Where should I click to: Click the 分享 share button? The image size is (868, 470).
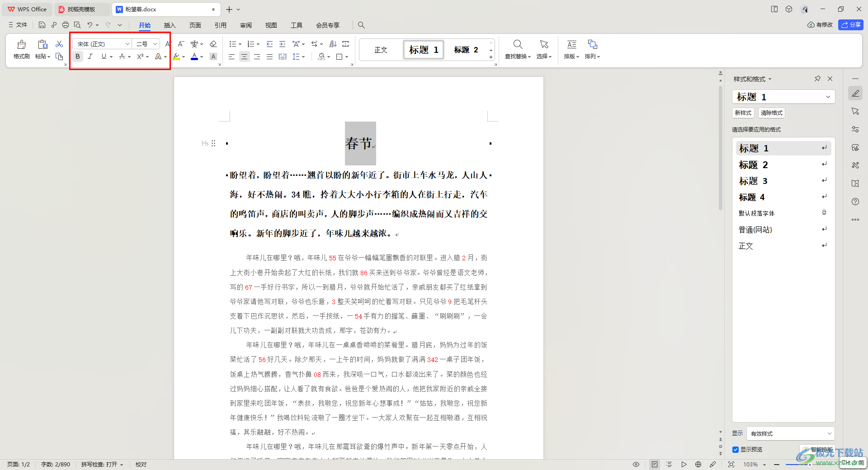pyautogui.click(x=850, y=25)
